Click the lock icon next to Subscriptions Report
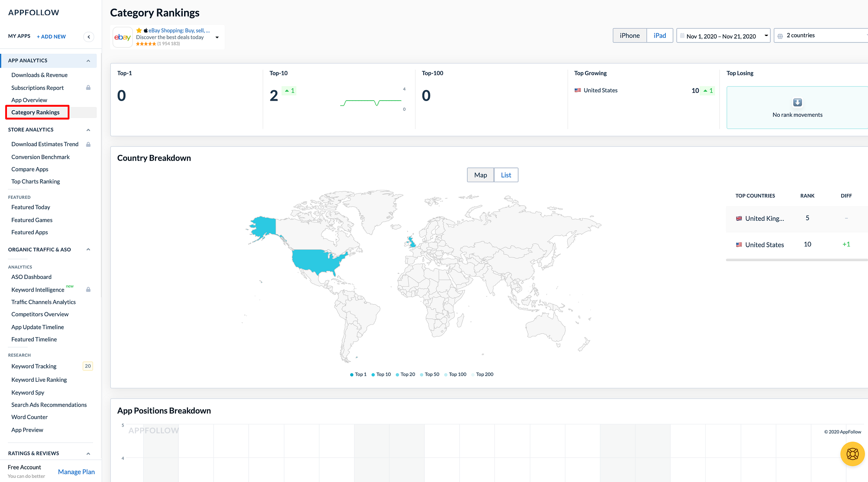The height and width of the screenshot is (482, 868). [88, 88]
